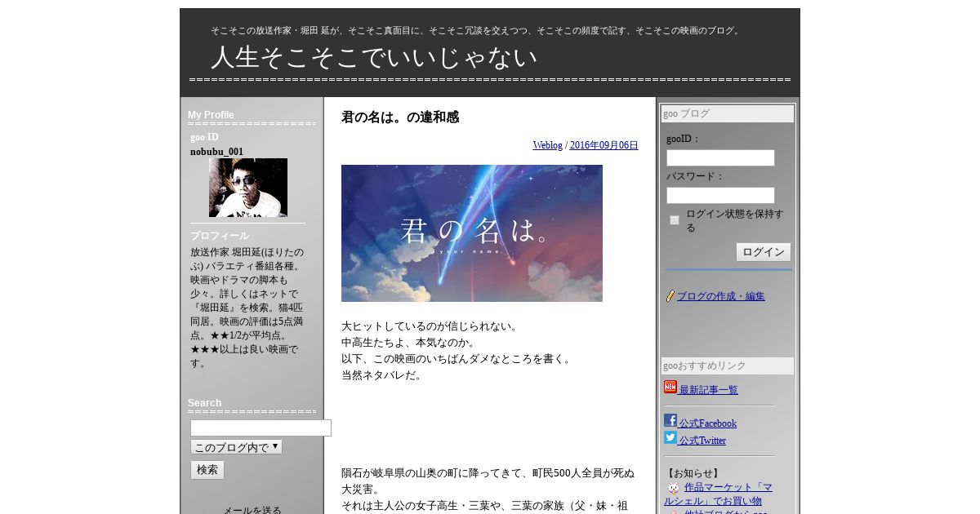This screenshot has height=514, width=980.
Task: Click the rabbit icon beside マルシェル link
Action: (x=674, y=488)
